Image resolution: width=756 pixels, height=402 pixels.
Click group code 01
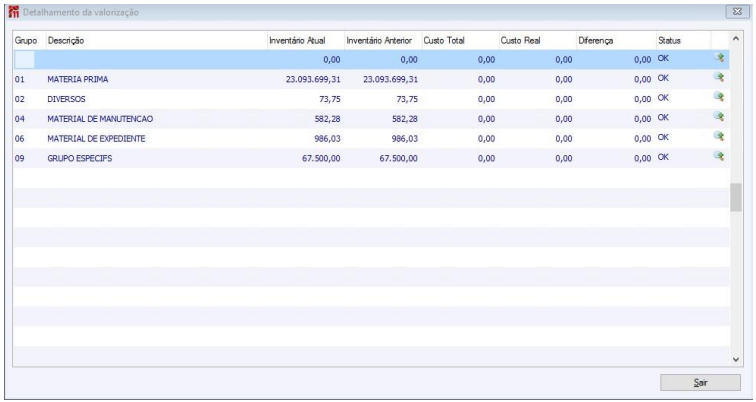tap(20, 80)
